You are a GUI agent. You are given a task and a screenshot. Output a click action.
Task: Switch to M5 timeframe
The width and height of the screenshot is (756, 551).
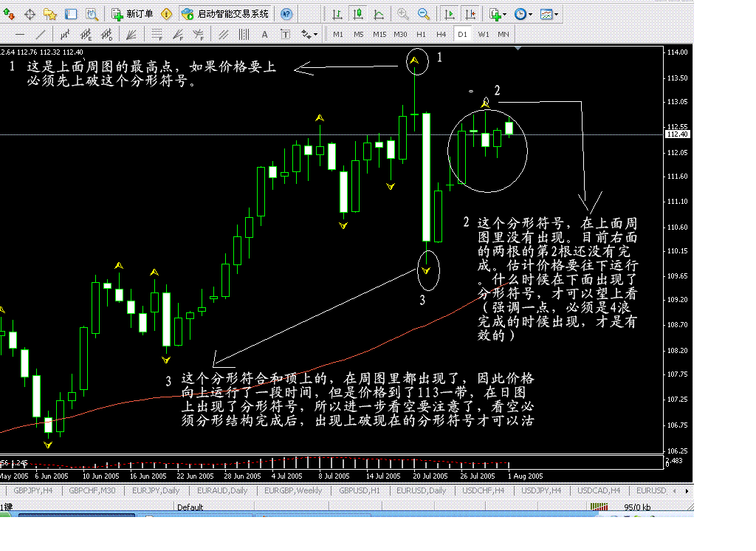359,34
